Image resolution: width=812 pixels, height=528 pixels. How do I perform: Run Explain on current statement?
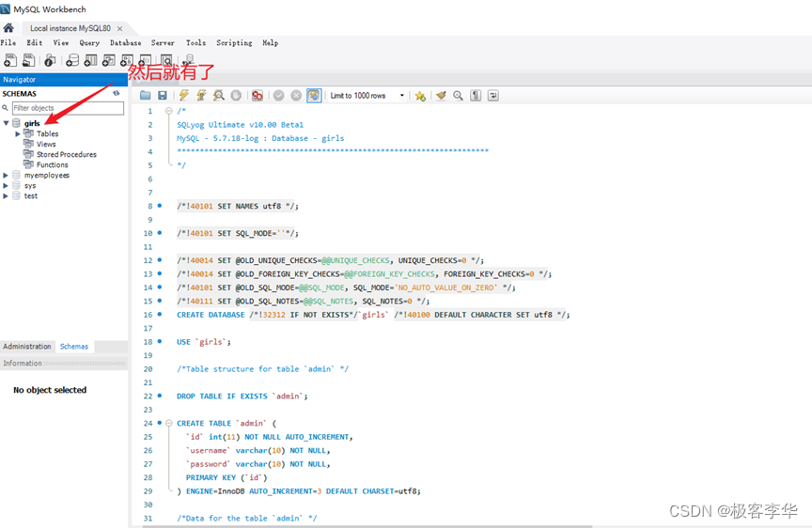[219, 96]
